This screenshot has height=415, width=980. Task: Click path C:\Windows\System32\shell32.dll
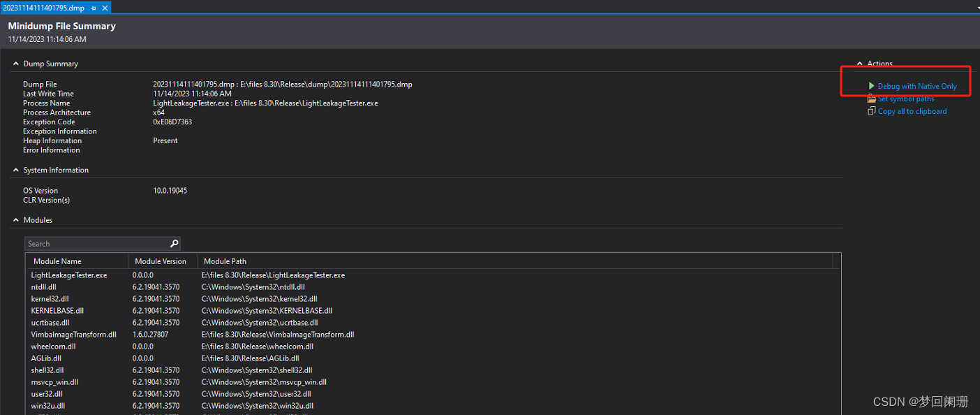tap(257, 370)
